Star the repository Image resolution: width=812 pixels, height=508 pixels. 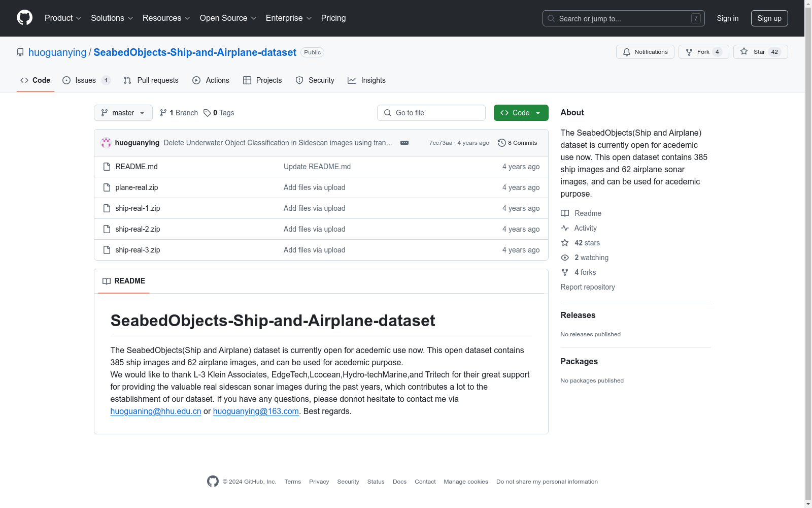[760, 52]
